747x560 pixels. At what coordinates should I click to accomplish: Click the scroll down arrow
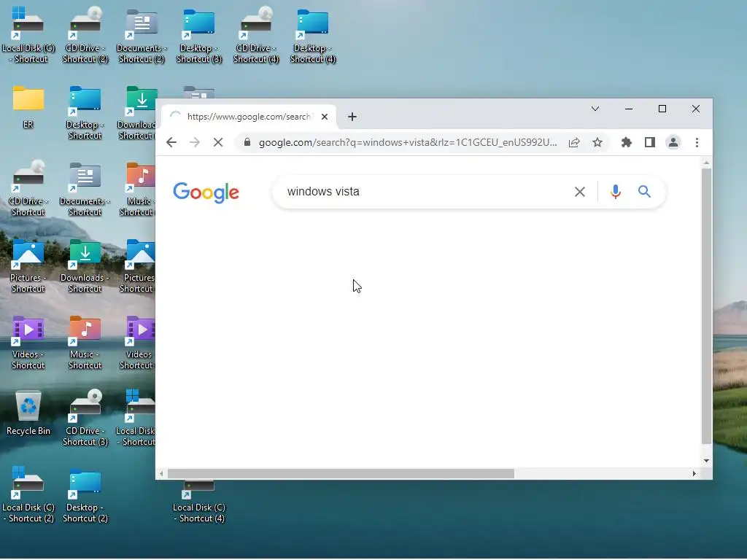[x=706, y=461]
